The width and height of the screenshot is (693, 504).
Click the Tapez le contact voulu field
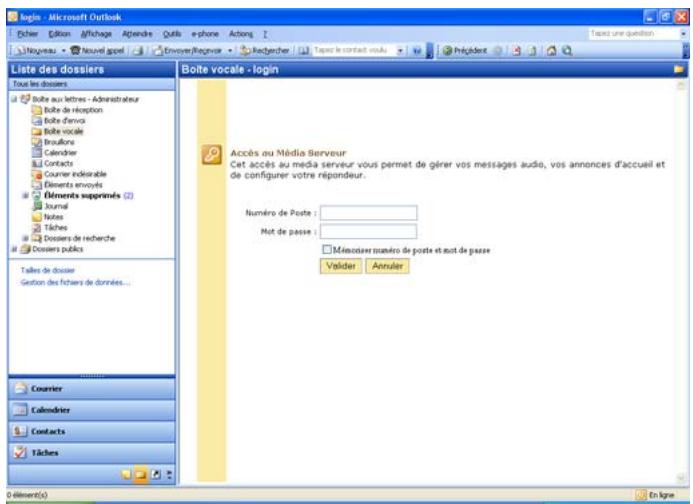pyautogui.click(x=354, y=50)
